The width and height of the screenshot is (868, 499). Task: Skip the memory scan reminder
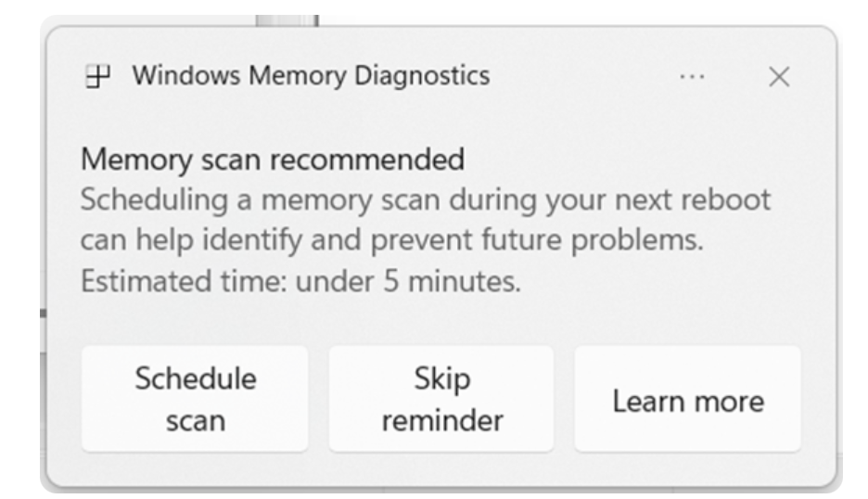pos(441,399)
